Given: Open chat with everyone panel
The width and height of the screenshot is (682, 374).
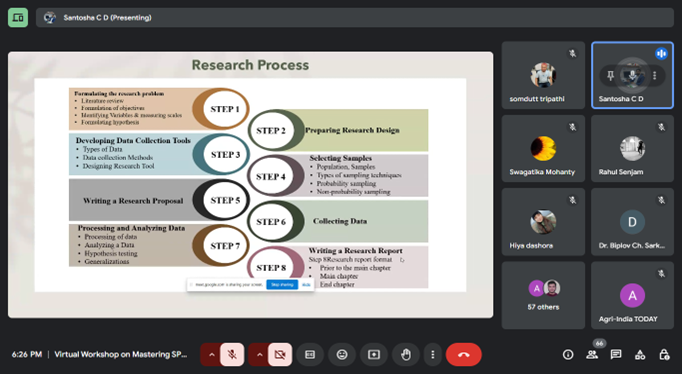Looking at the screenshot, I should click(x=616, y=354).
